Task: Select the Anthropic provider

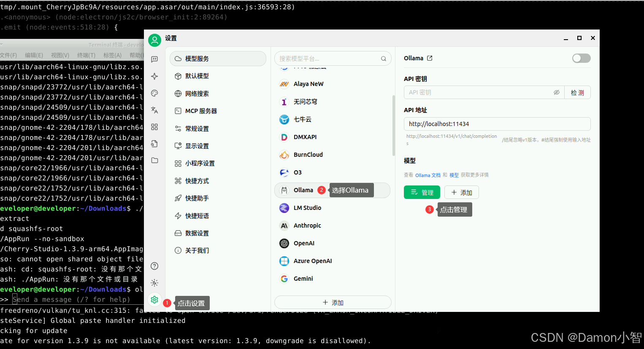Action: (332, 226)
